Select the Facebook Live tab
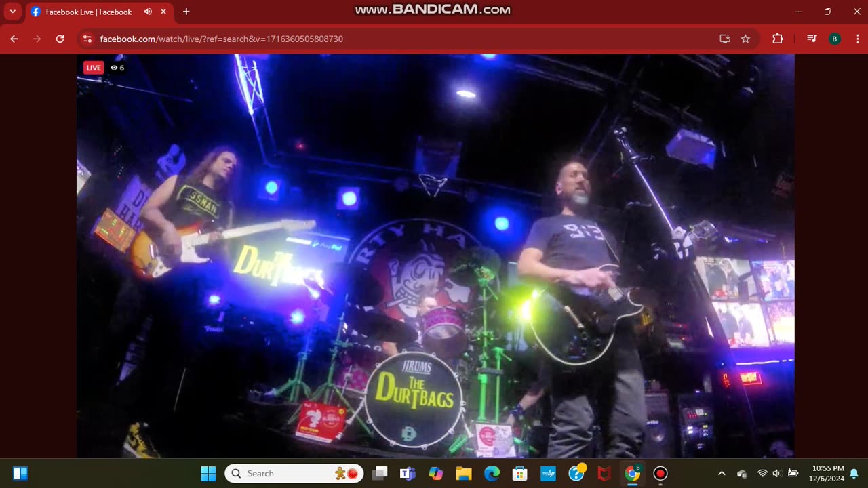 point(99,12)
